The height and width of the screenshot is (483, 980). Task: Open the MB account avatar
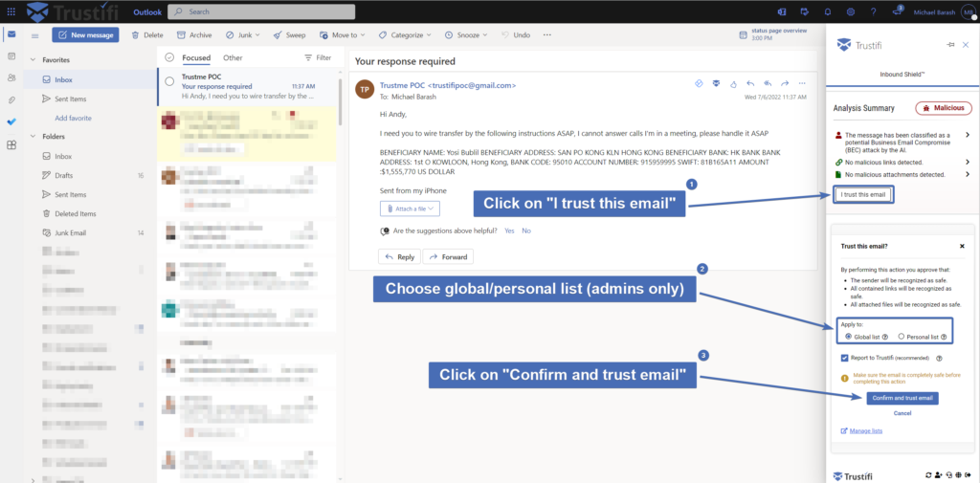tap(969, 11)
